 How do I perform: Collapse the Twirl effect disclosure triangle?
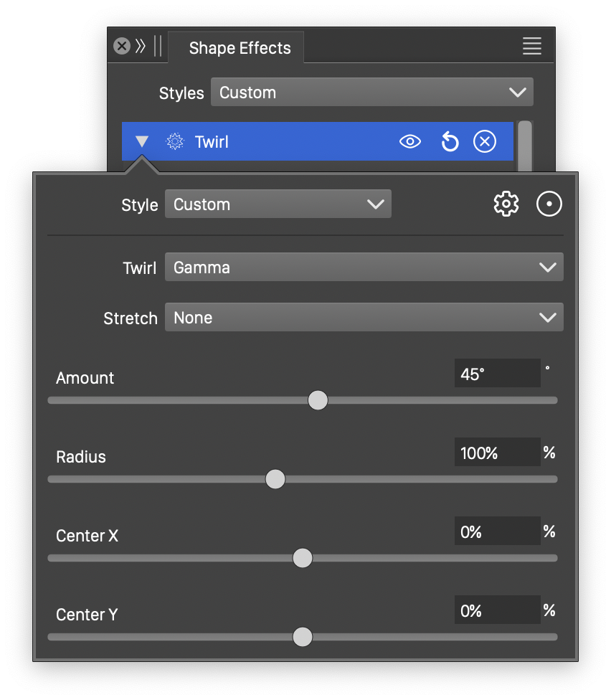[142, 142]
